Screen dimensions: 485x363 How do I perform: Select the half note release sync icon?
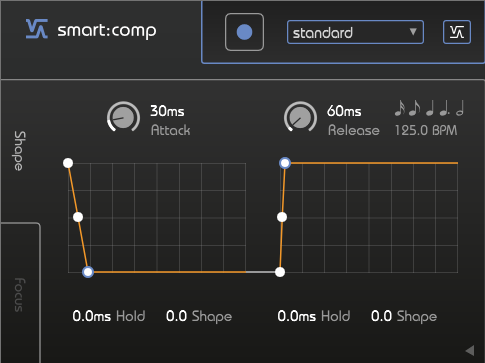point(460,108)
